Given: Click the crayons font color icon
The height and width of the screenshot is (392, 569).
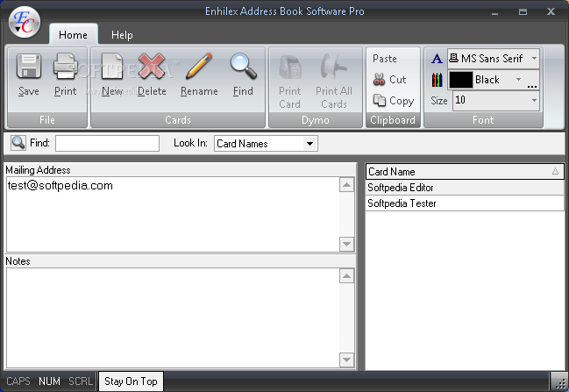Looking at the screenshot, I should 437,80.
